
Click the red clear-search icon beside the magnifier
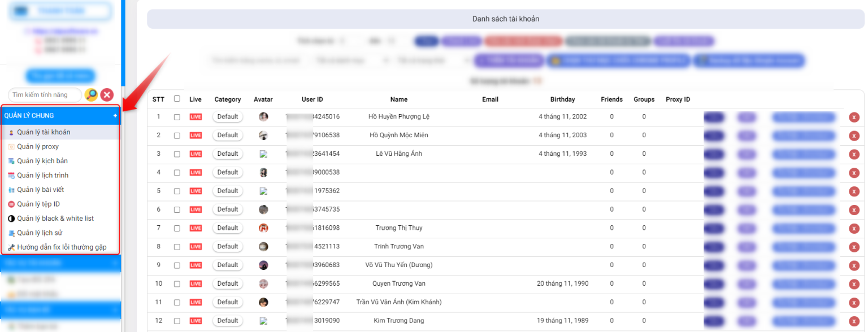click(x=107, y=94)
